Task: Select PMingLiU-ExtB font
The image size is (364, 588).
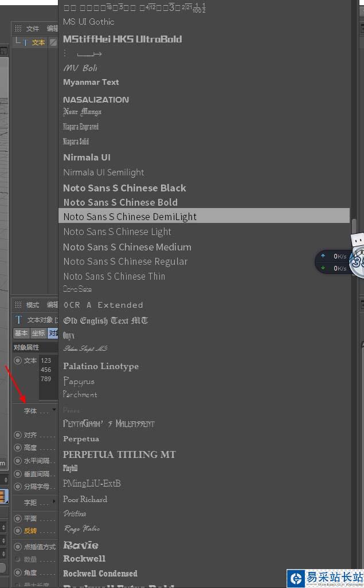Action: tap(92, 483)
